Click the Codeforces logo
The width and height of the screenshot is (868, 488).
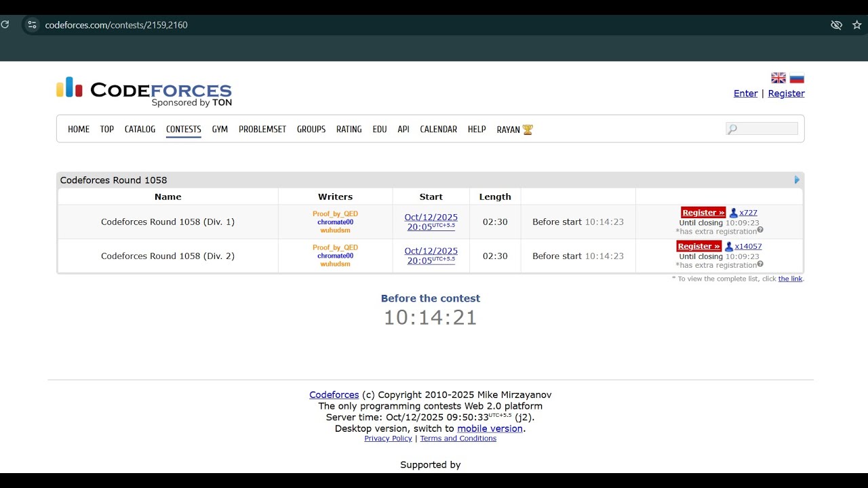(144, 91)
